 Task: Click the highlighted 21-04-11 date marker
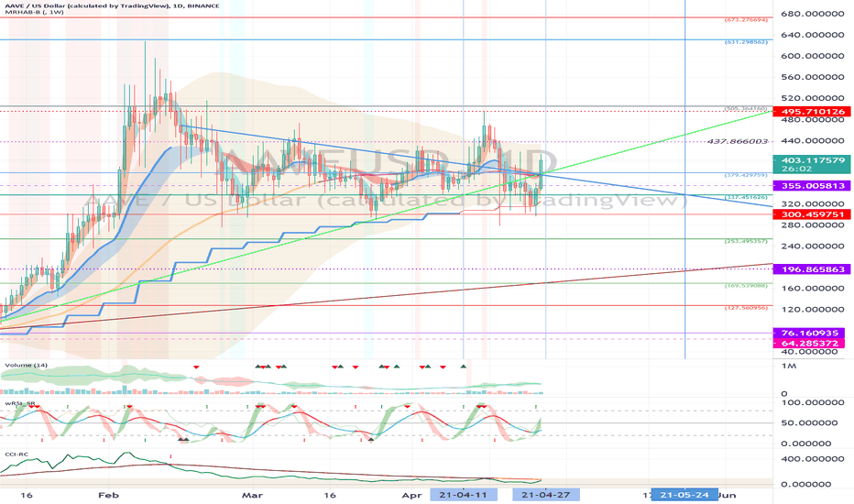[x=464, y=495]
